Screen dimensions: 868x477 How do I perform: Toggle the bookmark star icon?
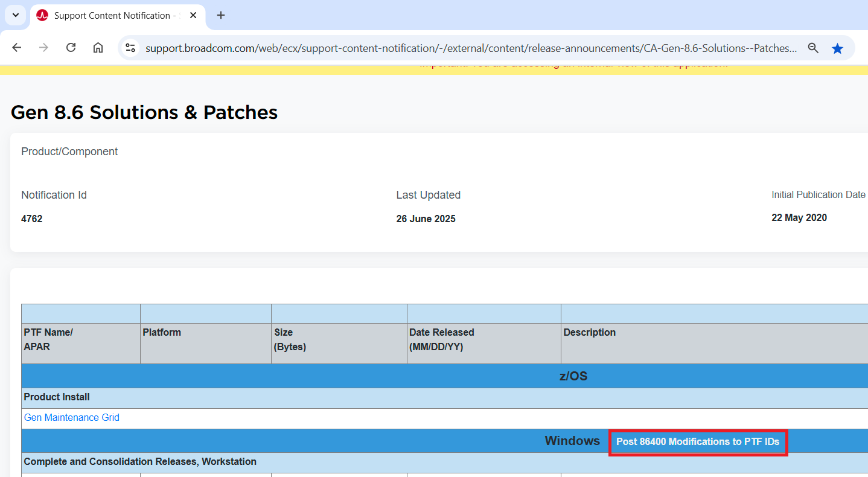coord(837,48)
